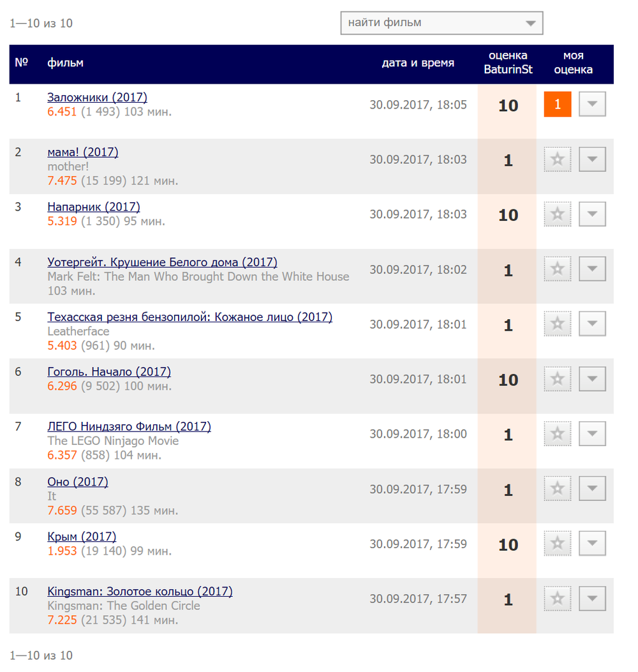The width and height of the screenshot is (638, 672).
Task: Click the оценка BaturinSt column header
Action: point(508,63)
